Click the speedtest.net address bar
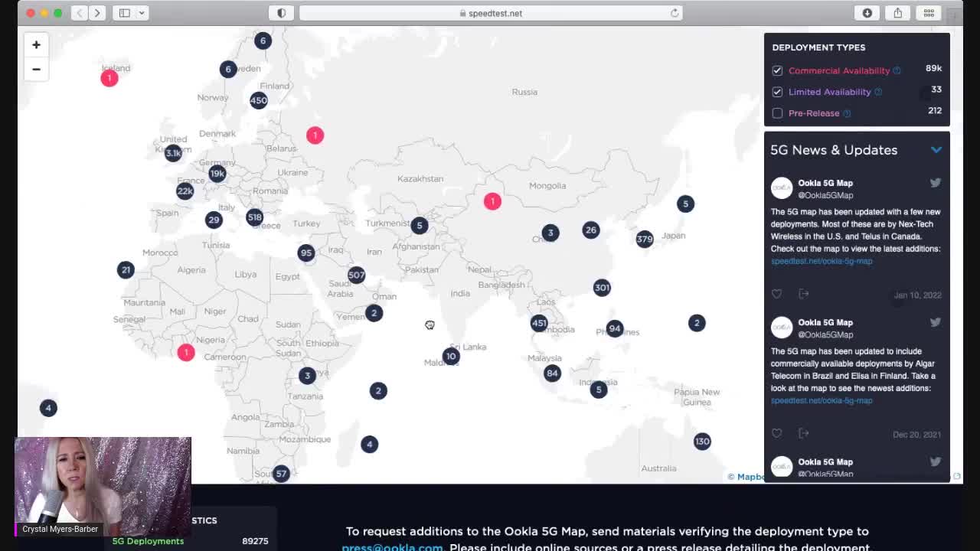Viewport: 980px width, 551px height. pos(490,13)
